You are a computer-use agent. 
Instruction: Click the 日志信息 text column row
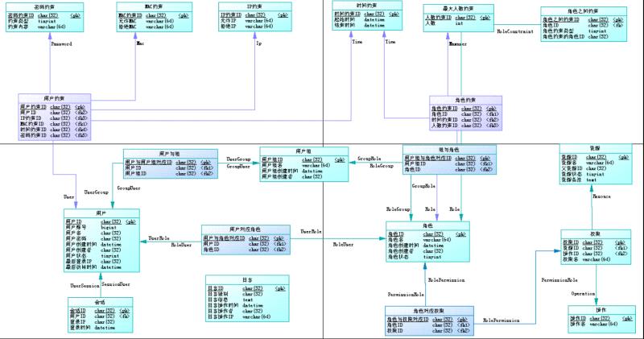click(x=247, y=300)
